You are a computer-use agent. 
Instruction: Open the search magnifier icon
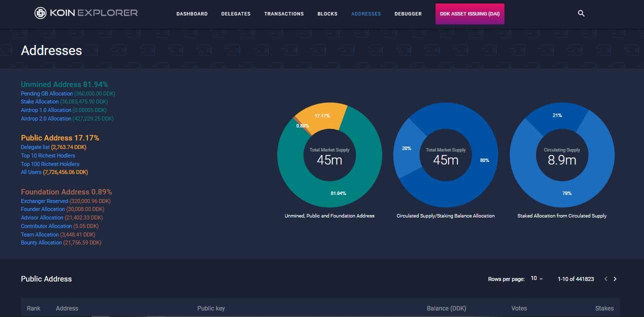point(581,13)
